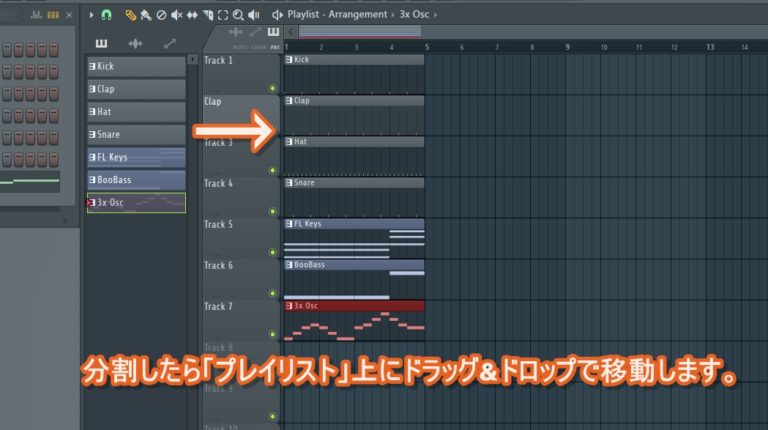Select the dashed-square Select tool
Image resolution: width=768 pixels, height=430 pixels.
[223, 15]
